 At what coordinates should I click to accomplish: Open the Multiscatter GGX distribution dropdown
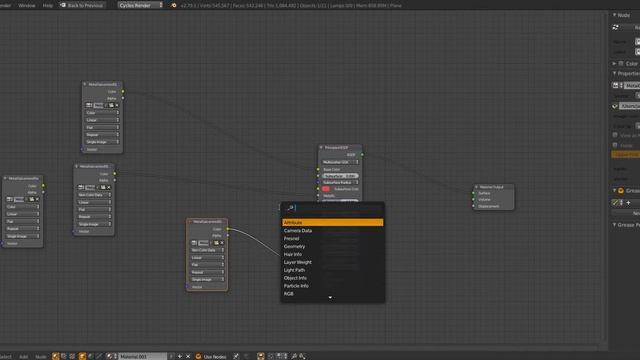pos(340,162)
